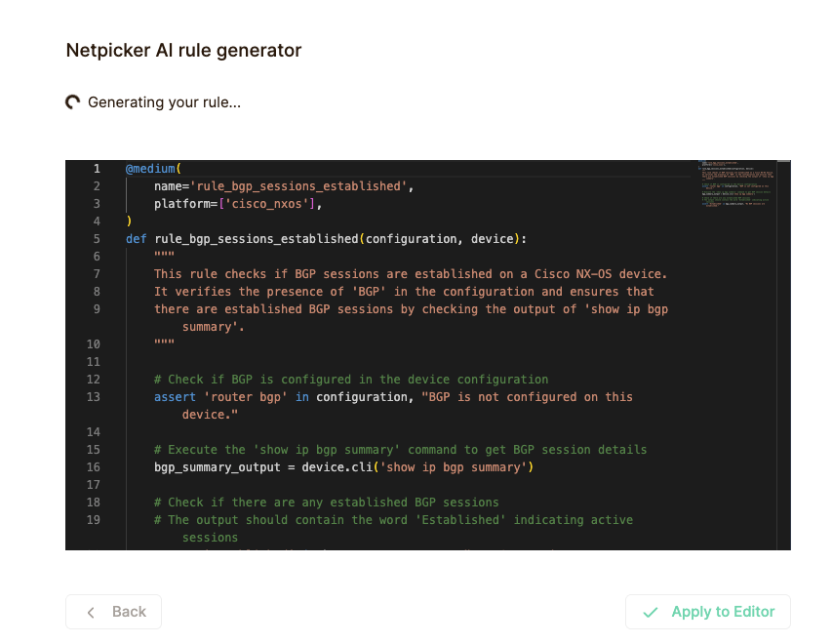Image resolution: width=832 pixels, height=644 pixels.
Task: Click the Back button
Action: coord(113,612)
